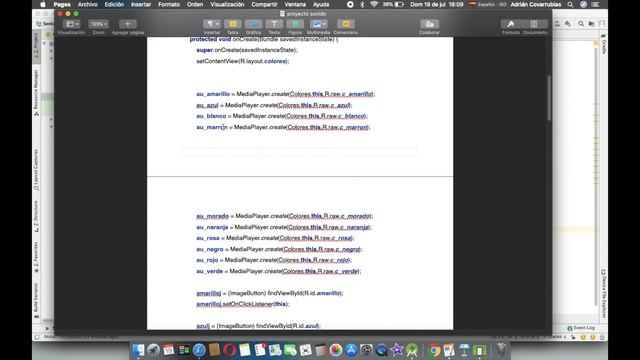Click the amarilloj.setOnClickListener line
The height and width of the screenshot is (360, 640).
(x=243, y=304)
